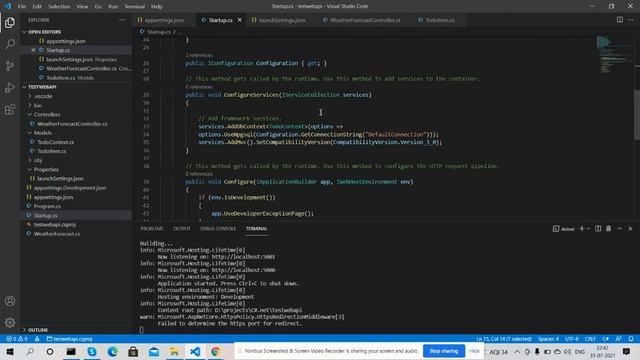Change indentation via Spaces: 4
640x360 pixels.
click(x=548, y=339)
